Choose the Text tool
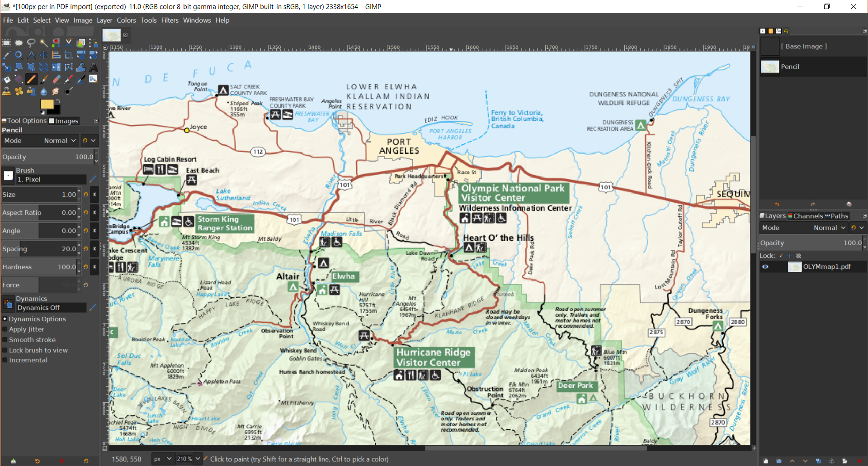 (x=94, y=67)
